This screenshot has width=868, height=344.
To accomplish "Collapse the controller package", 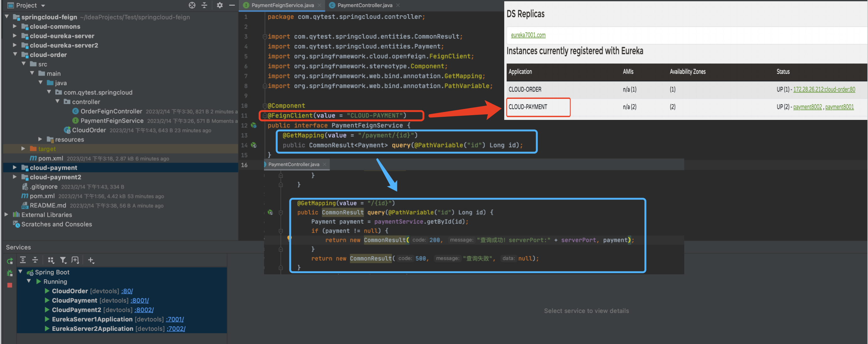I will tap(57, 101).
